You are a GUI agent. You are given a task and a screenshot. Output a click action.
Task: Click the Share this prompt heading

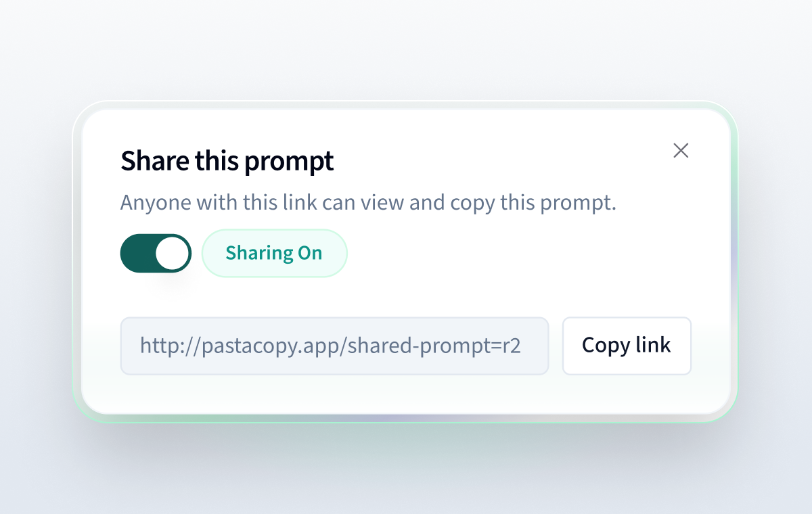(x=227, y=160)
